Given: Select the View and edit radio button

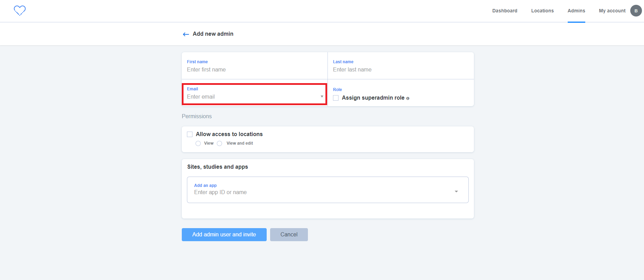Looking at the screenshot, I should tap(220, 143).
